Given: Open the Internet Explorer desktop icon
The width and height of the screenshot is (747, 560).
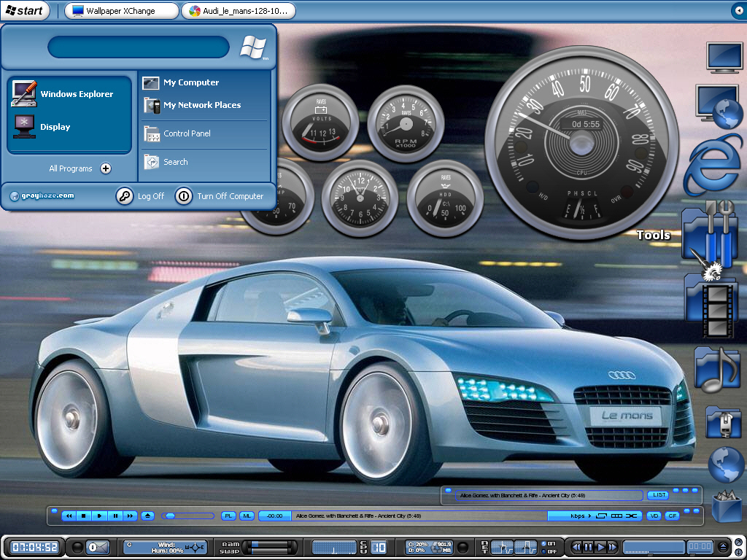Looking at the screenshot, I should point(713,165).
